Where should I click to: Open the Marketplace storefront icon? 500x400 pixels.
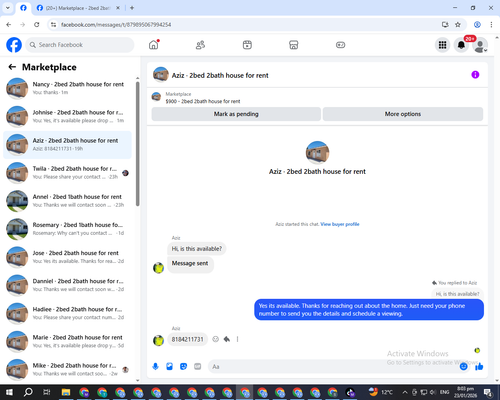tap(294, 45)
